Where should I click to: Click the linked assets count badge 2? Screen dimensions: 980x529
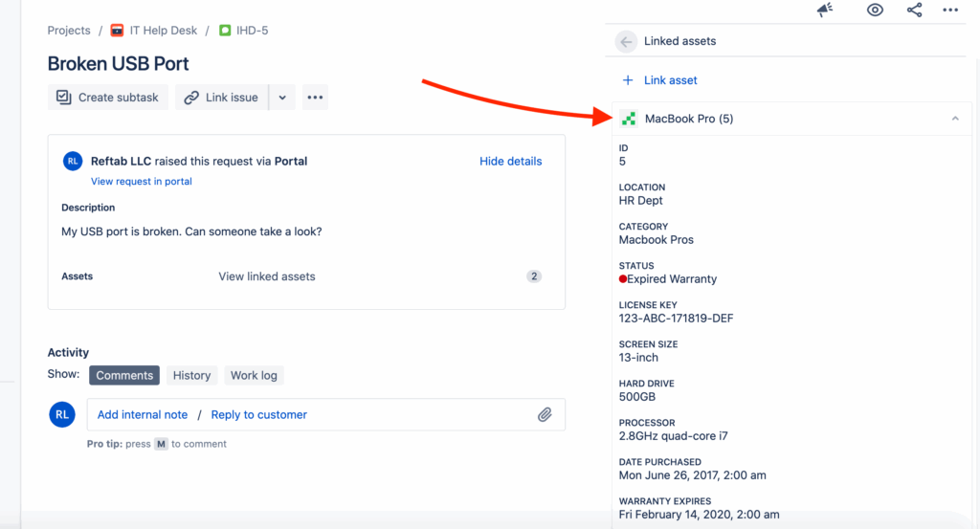534,276
